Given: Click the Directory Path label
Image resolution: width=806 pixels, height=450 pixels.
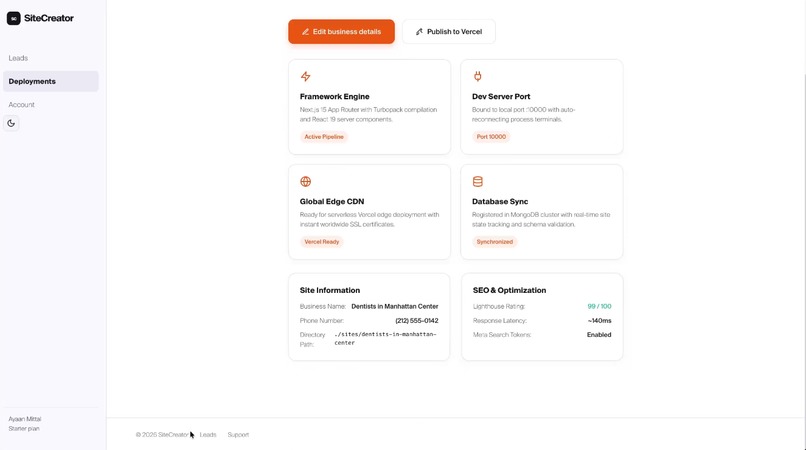Looking at the screenshot, I should (x=313, y=339).
